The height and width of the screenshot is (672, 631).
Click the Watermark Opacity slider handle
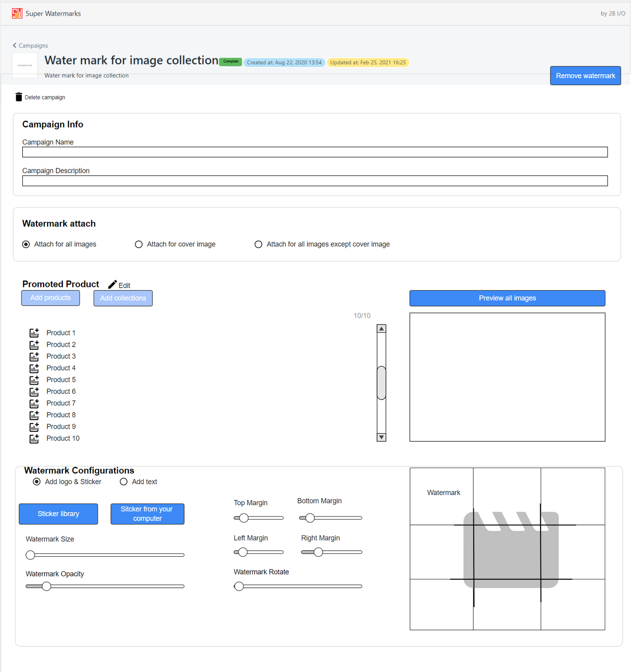coord(46,586)
